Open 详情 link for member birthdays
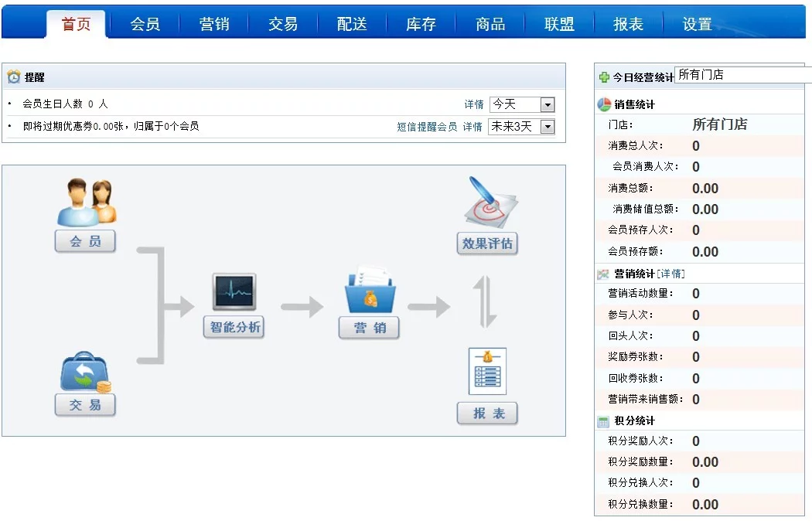 (x=473, y=104)
